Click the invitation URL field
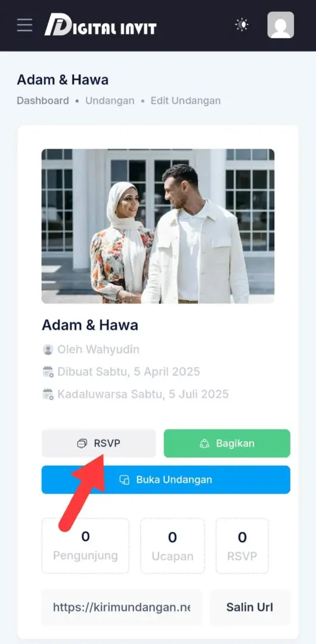 [122, 608]
